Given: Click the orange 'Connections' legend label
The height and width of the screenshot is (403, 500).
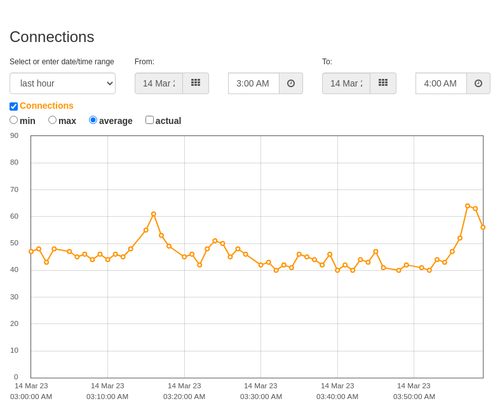Looking at the screenshot, I should pos(46,106).
